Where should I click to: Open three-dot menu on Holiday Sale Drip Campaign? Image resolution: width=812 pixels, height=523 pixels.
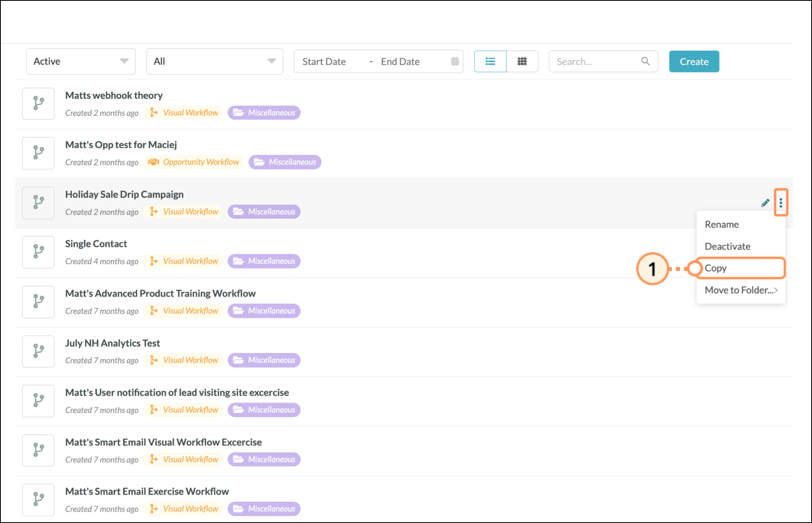tap(781, 203)
